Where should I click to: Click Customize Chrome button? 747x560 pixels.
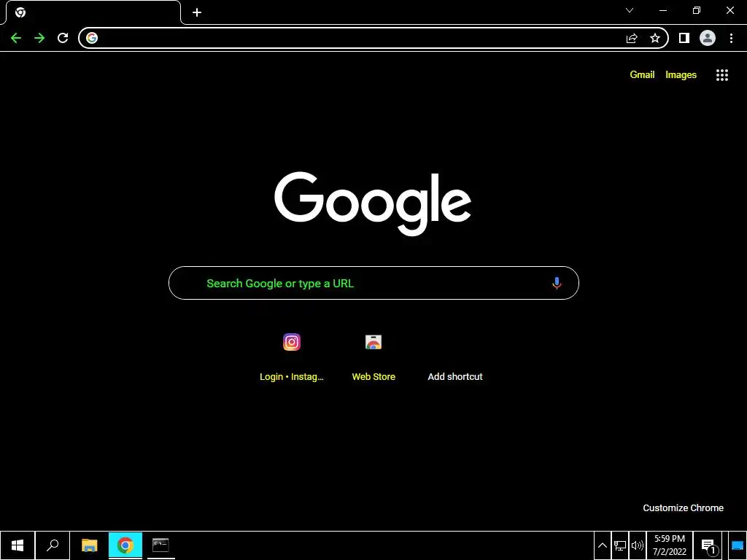(x=683, y=508)
